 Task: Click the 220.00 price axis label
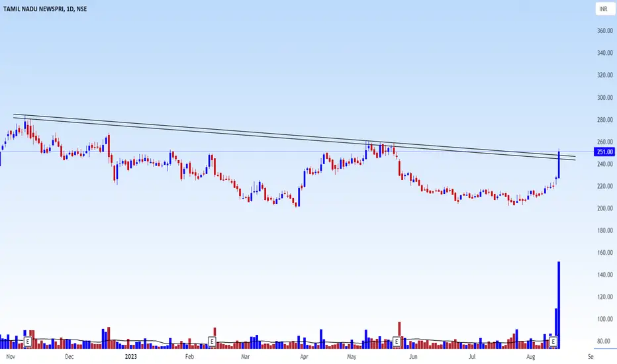[605, 186]
